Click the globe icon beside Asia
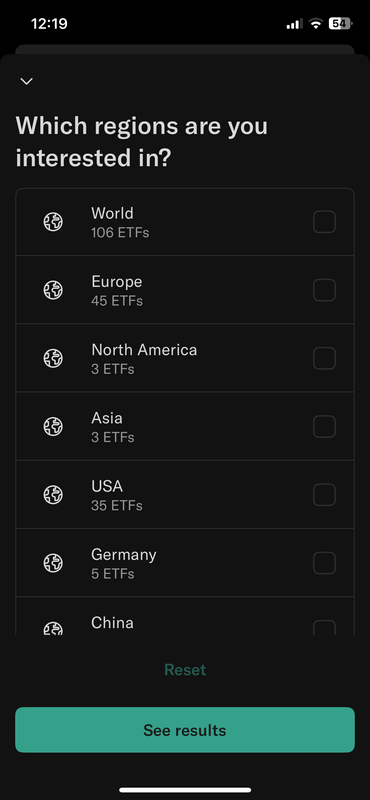Screen dimensions: 370x800 pos(53,427)
